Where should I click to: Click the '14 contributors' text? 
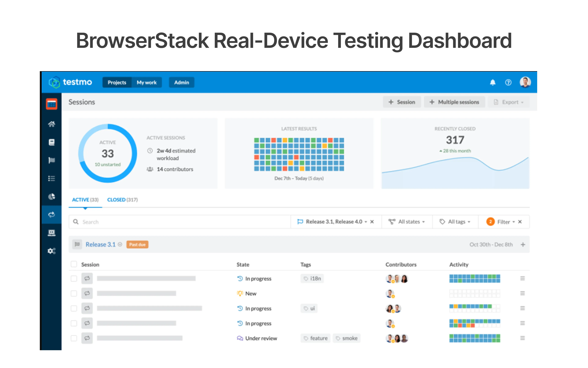pyautogui.click(x=175, y=169)
